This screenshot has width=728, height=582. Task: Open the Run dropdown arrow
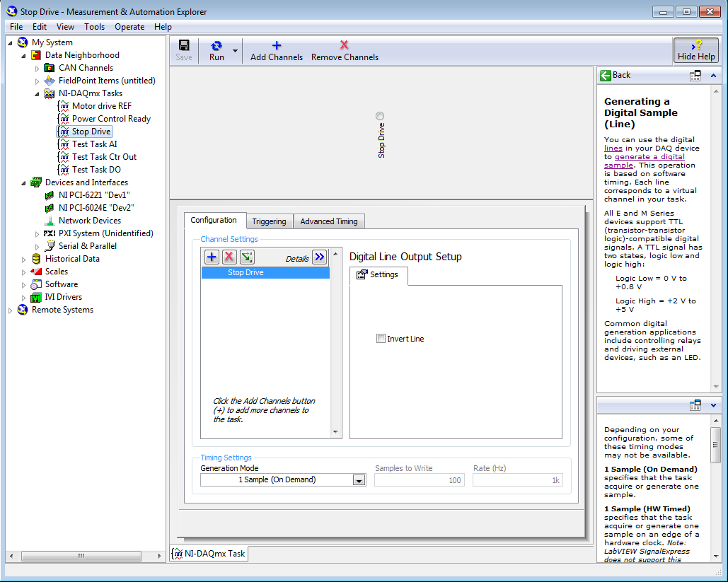[235, 51]
